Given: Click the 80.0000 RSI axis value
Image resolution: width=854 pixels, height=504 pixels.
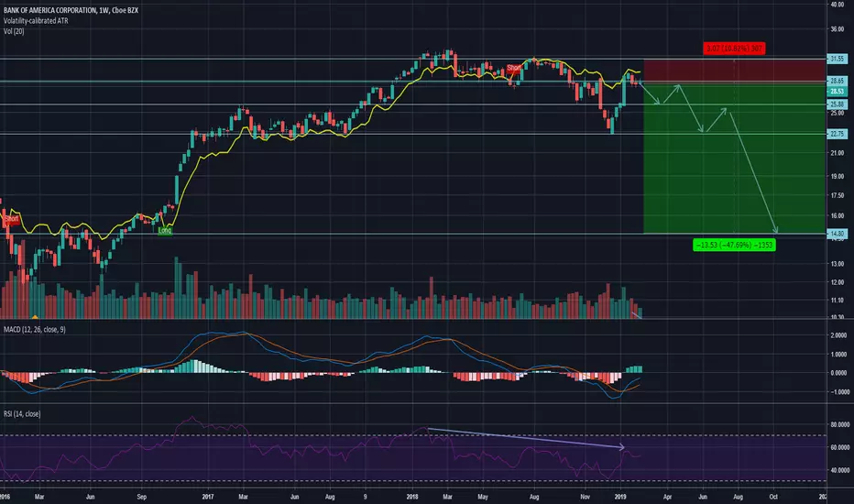Looking at the screenshot, I should click(x=839, y=424).
